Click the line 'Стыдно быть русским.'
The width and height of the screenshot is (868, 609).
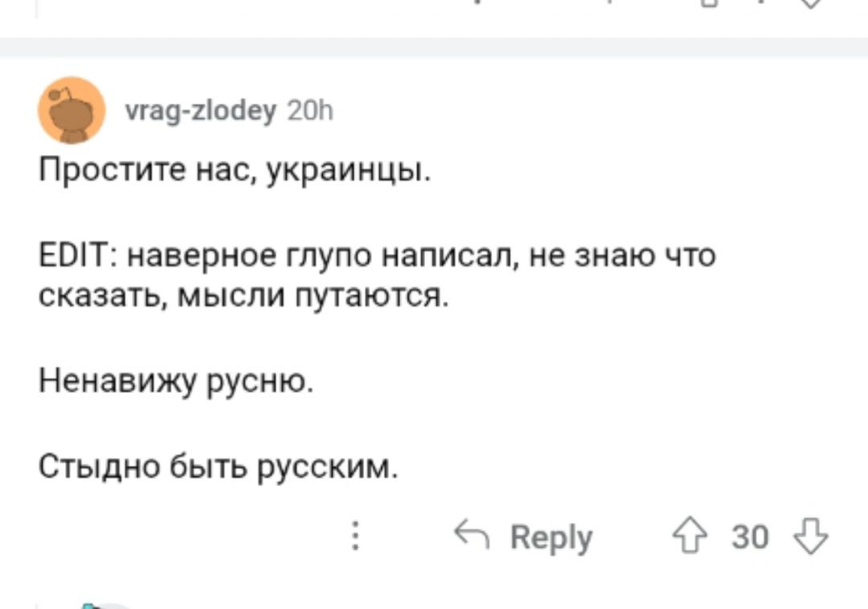point(217,467)
